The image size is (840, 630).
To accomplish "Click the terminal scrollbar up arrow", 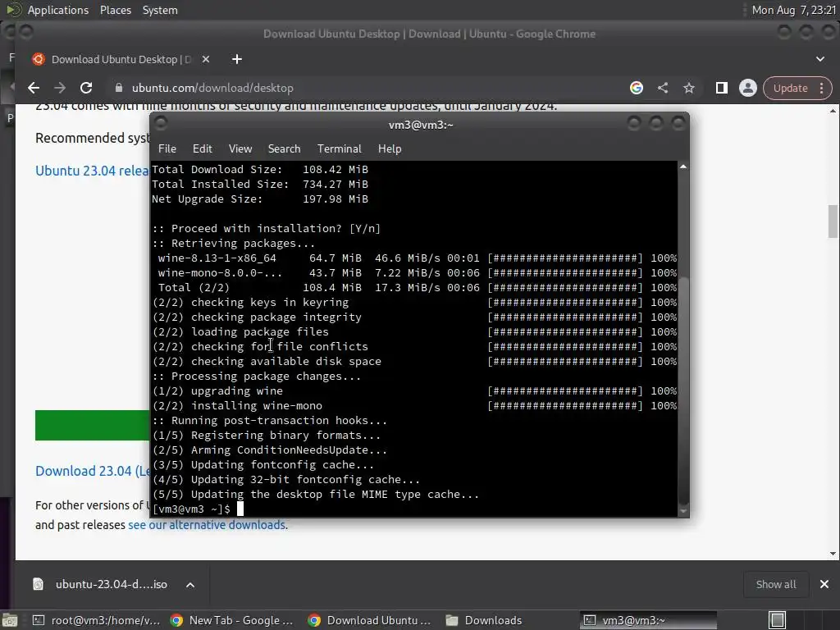I will click(683, 167).
